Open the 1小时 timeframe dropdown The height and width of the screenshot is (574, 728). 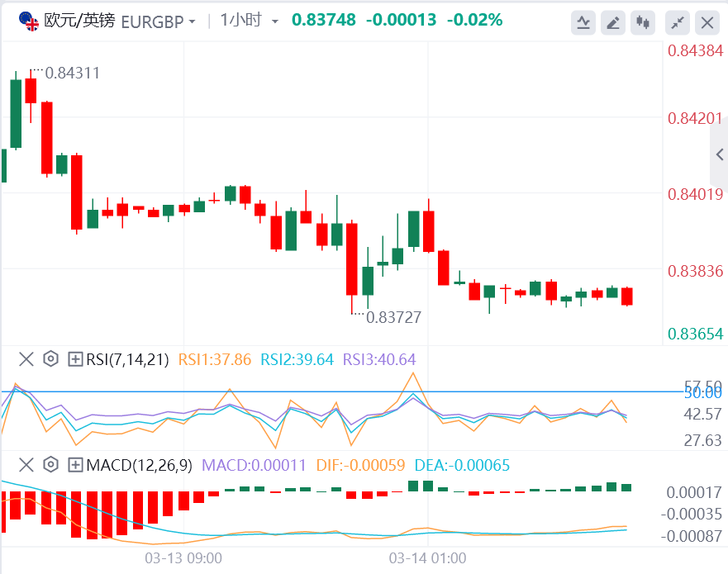coord(249,21)
